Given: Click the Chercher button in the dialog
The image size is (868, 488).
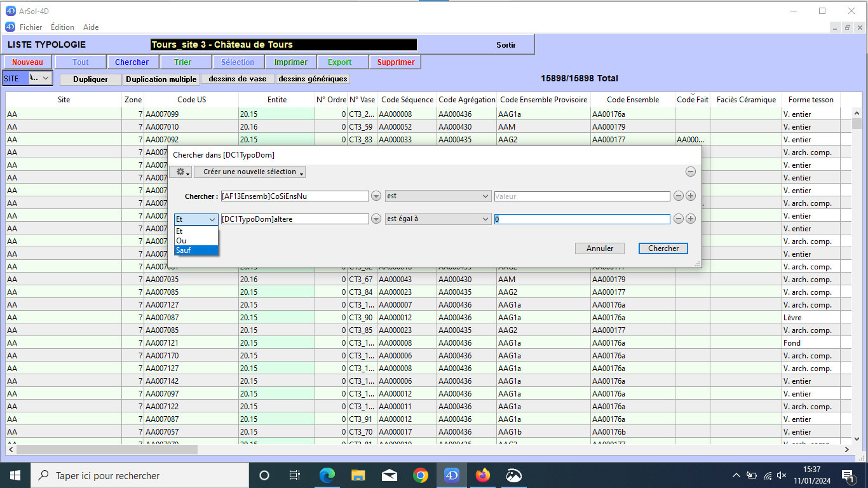Looking at the screenshot, I should (x=663, y=248).
